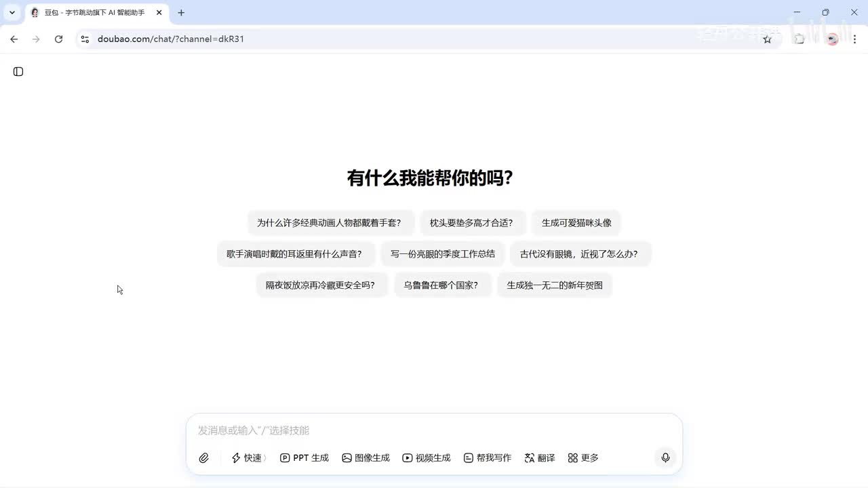
Task: Open a new browser tab
Action: 181,13
